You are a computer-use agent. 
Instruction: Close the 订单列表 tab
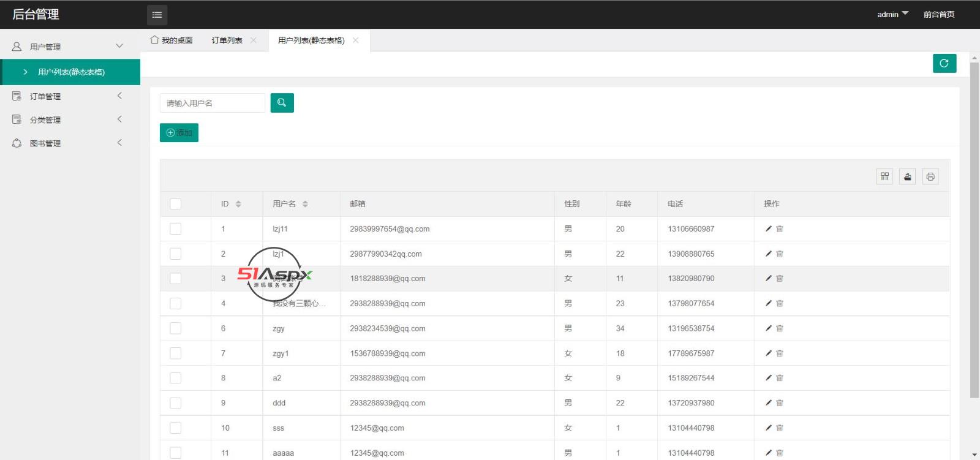point(254,40)
